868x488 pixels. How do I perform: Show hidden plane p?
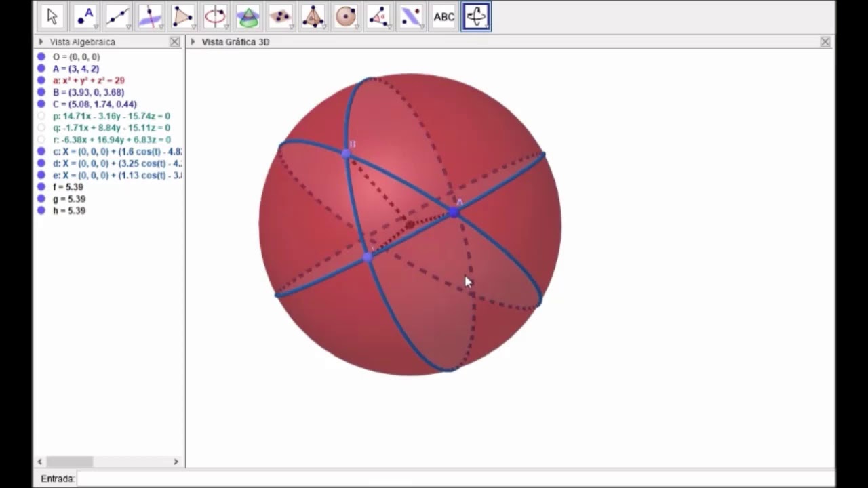[x=41, y=116]
